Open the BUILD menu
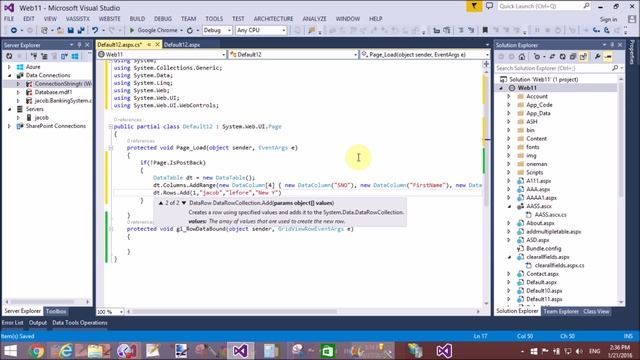The height and width of the screenshot is (360, 640). tap(137, 19)
